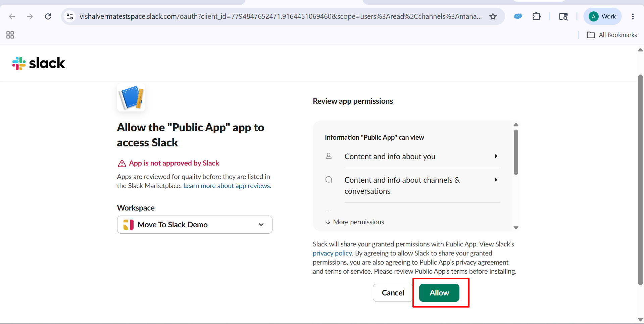Click the red warning triangle icon

[122, 164]
